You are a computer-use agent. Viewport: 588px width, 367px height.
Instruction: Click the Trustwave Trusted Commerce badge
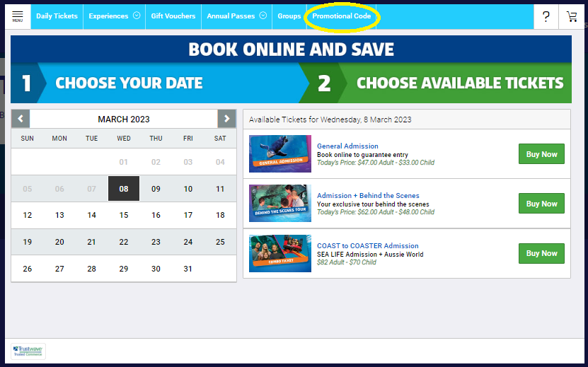28,351
